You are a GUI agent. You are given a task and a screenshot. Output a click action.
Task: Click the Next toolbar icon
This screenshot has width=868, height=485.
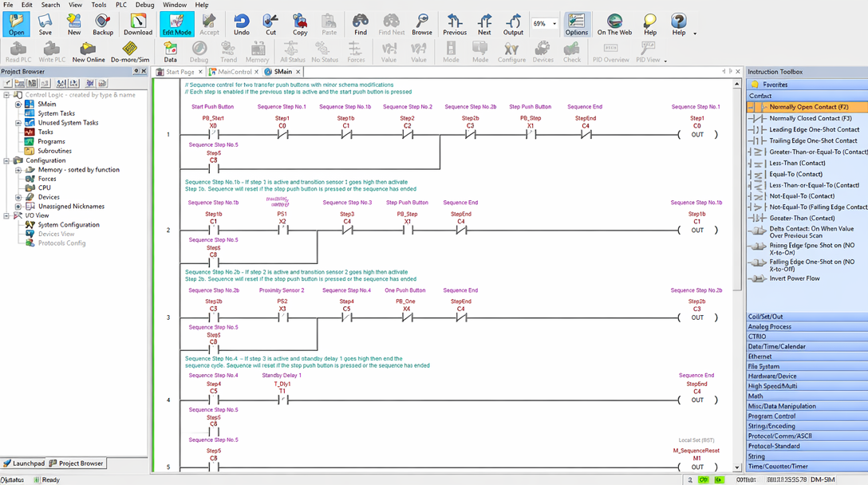[x=484, y=25]
